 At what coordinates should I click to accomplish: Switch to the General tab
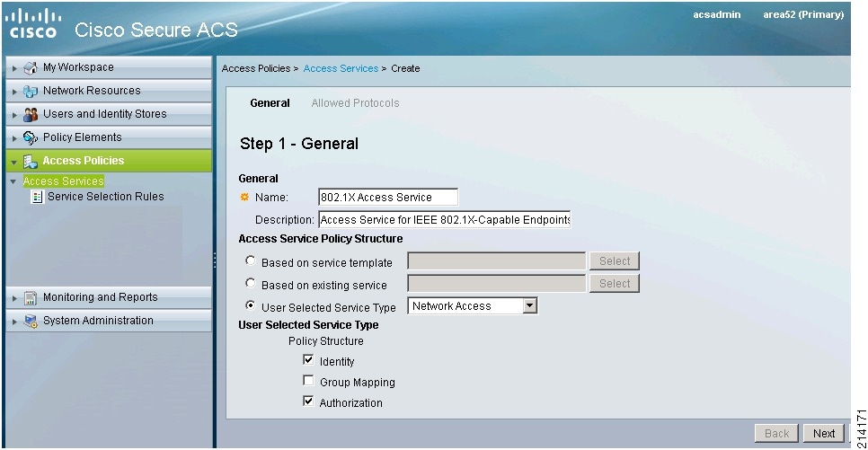tap(270, 103)
